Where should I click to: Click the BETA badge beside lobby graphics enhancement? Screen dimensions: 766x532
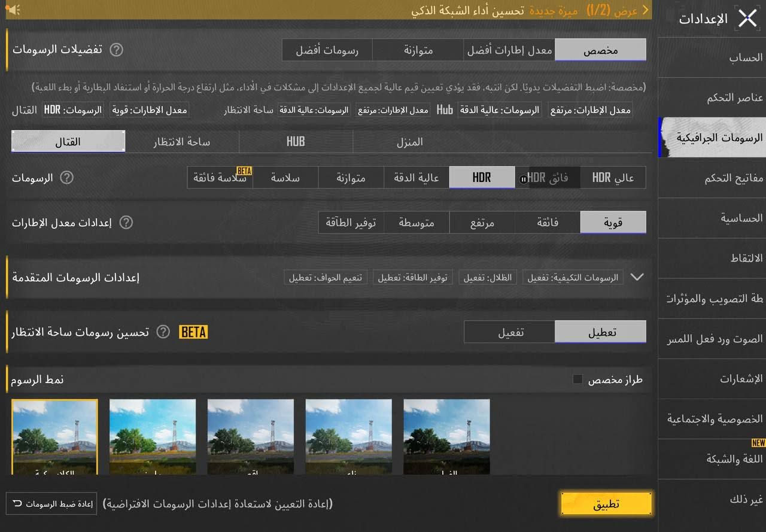pos(193,332)
